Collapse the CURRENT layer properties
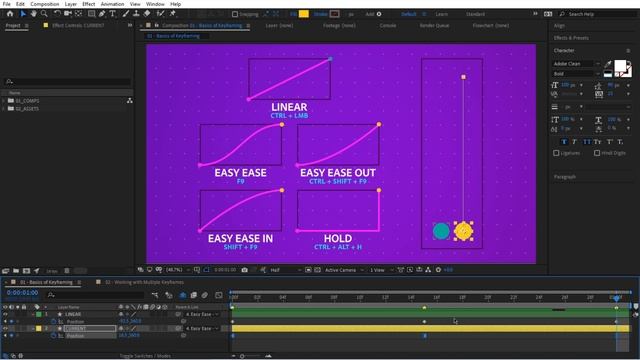 point(33,328)
